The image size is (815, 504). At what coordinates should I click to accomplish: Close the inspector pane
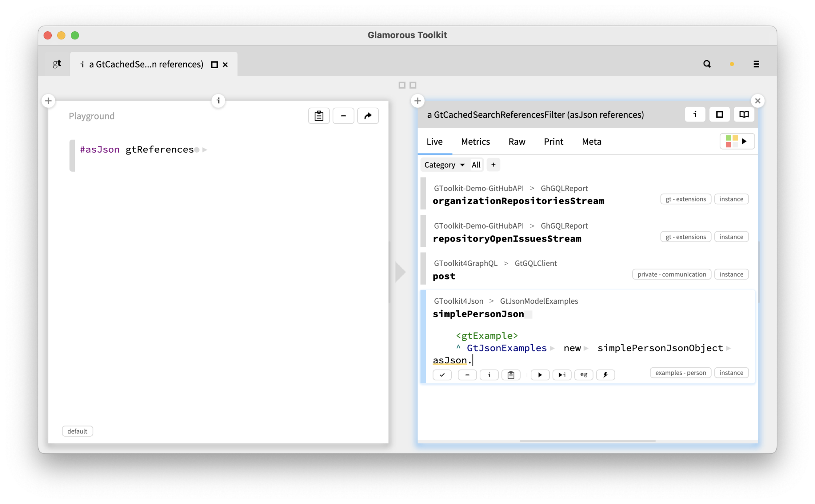coord(758,101)
